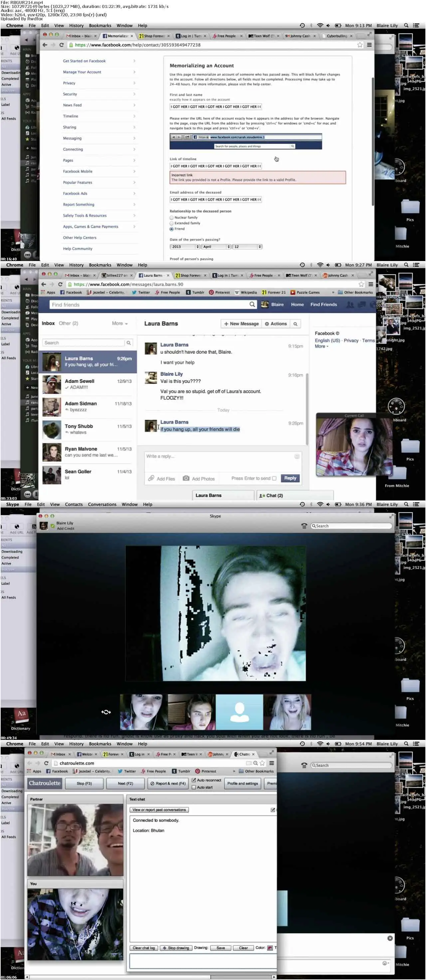Click the magnifier in Facebook's Find friends bar
Viewport: 426px width, 980px height.
[x=252, y=304]
